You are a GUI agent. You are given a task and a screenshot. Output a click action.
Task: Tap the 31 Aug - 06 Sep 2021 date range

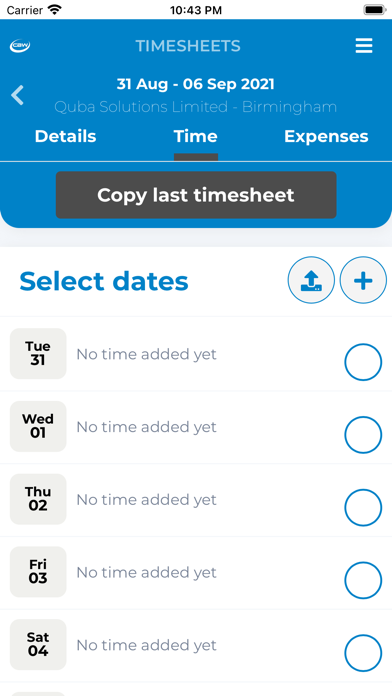coord(196,84)
